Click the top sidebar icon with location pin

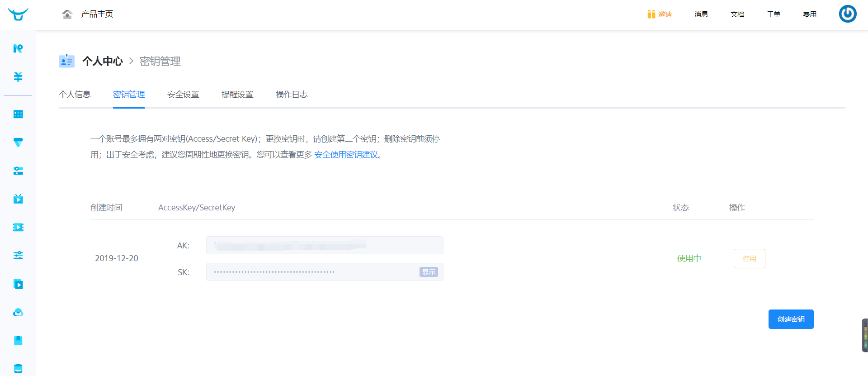[x=18, y=48]
